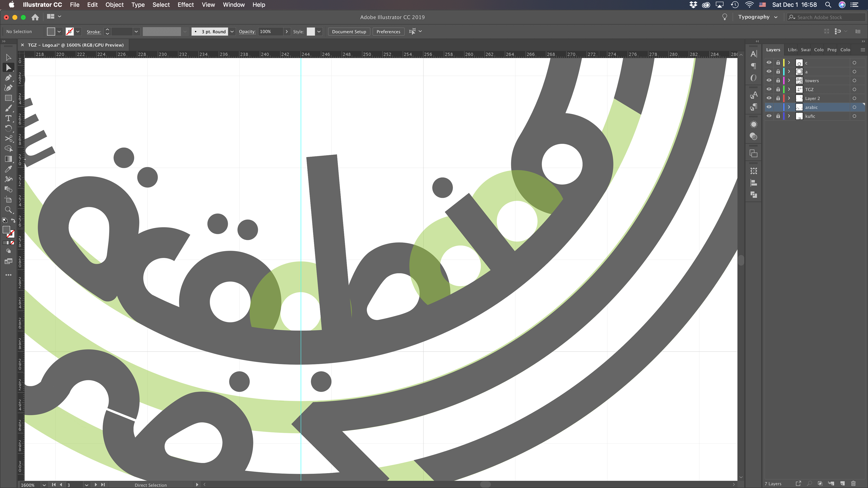This screenshot has width=868, height=488.
Task: Open the Type menu
Action: coord(138,5)
